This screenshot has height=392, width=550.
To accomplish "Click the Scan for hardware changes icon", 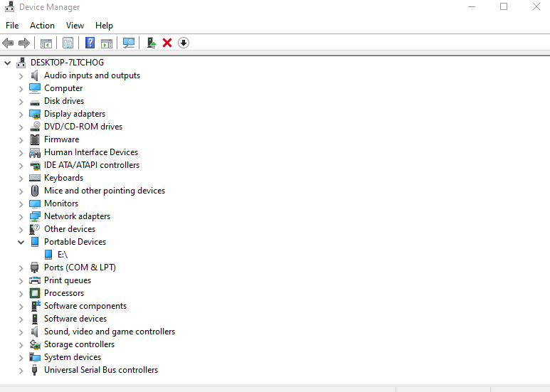I will coord(129,43).
